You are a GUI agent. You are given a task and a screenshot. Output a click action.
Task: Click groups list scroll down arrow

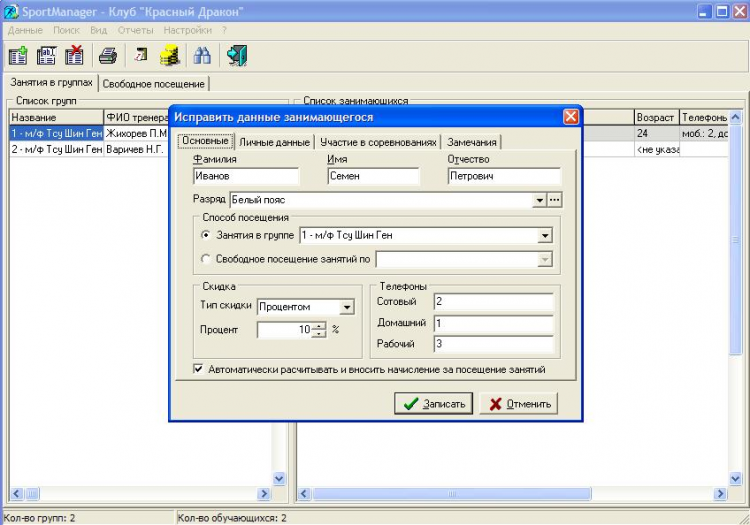279,478
